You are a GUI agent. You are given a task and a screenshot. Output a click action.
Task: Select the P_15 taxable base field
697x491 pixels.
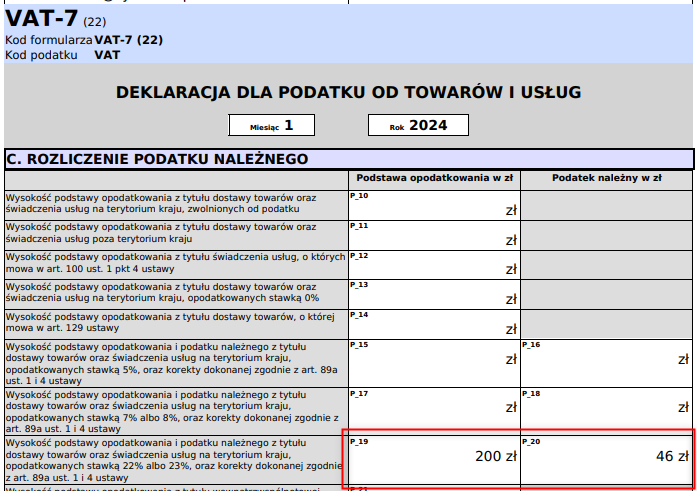[x=434, y=363]
